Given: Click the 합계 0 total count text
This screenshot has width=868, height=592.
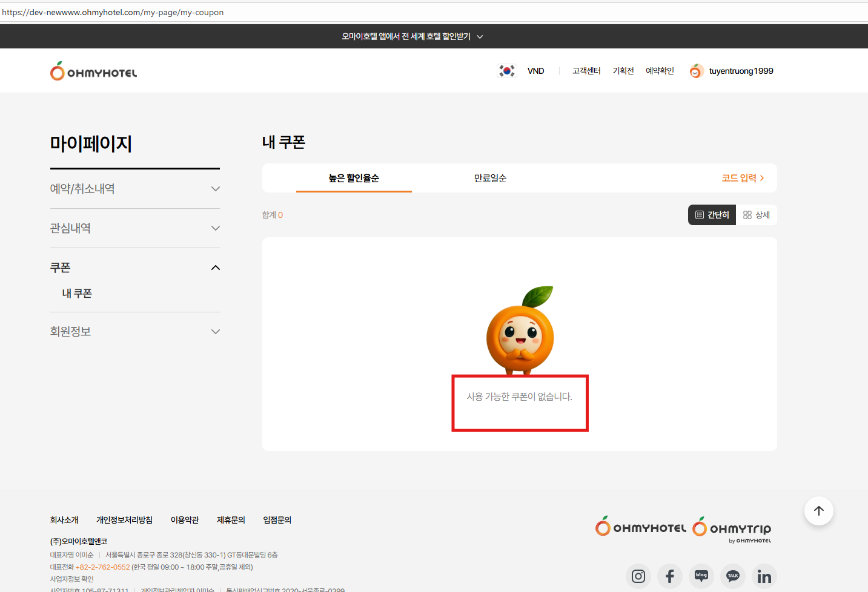Looking at the screenshot, I should coord(272,215).
